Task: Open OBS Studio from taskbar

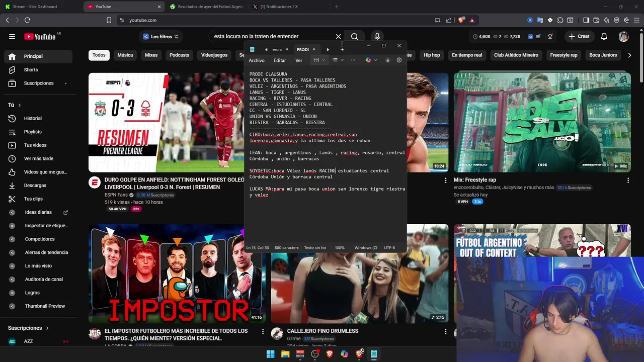Action: point(315,354)
